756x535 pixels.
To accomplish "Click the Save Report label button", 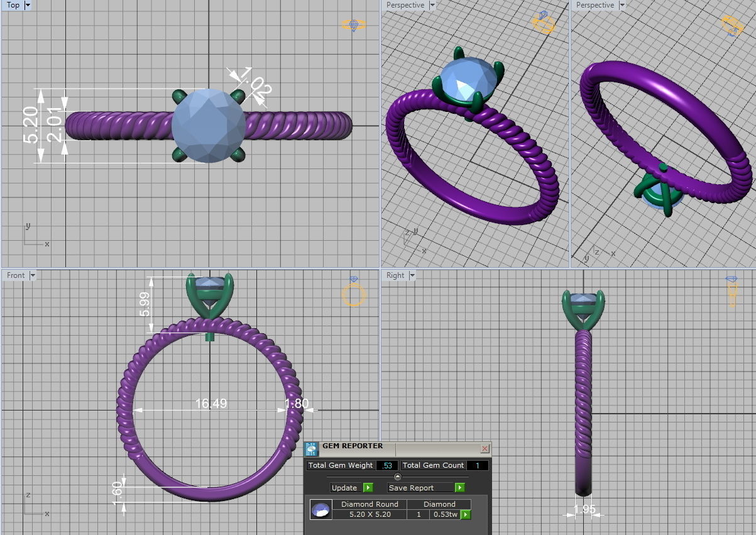I will click(x=420, y=487).
